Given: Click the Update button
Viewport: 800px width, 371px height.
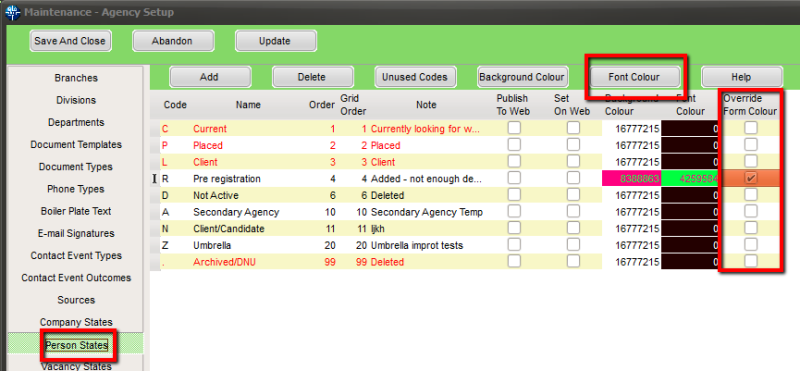Looking at the screenshot, I should coord(276,41).
